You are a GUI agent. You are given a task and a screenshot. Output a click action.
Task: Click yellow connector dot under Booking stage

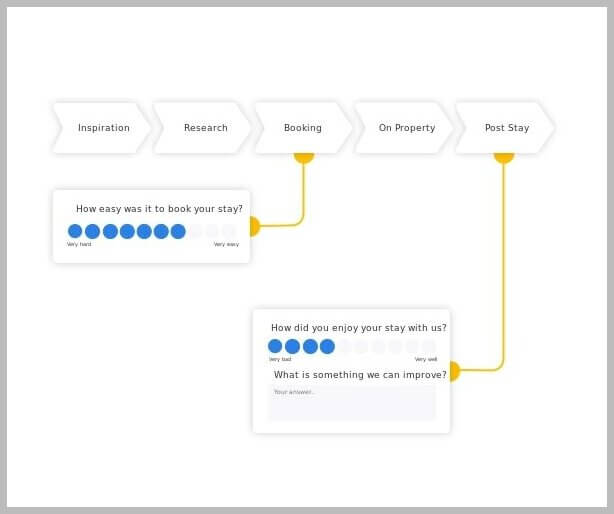[304, 155]
